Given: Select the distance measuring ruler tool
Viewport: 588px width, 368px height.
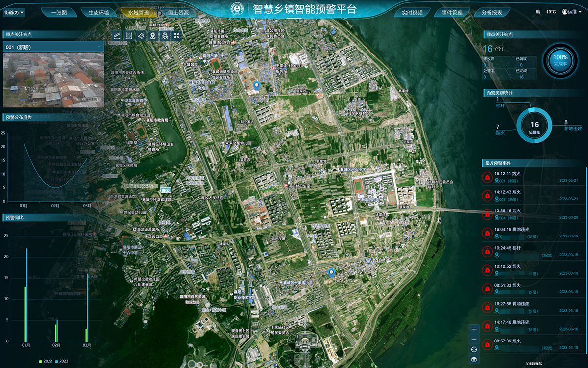Looking at the screenshot, I should pos(116,35).
